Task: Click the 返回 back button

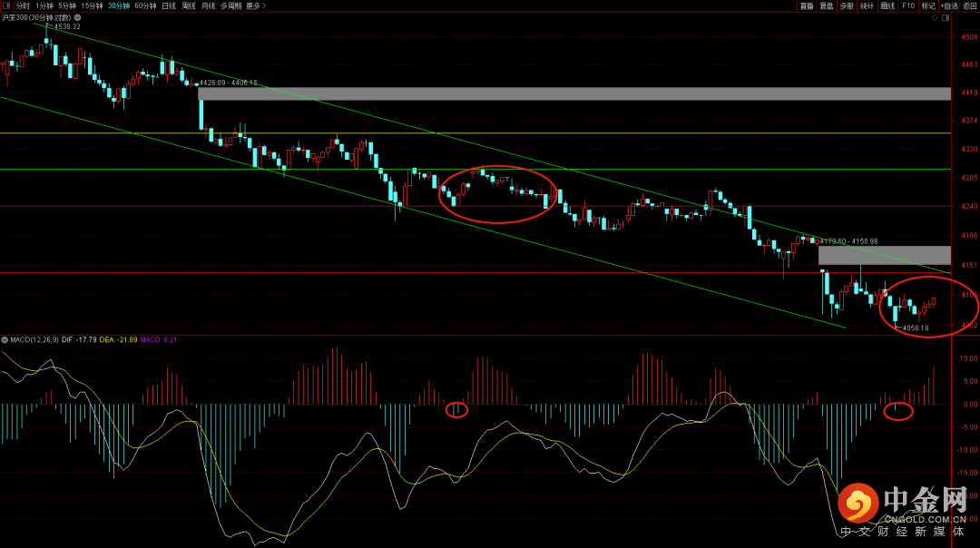Action: click(970, 5)
